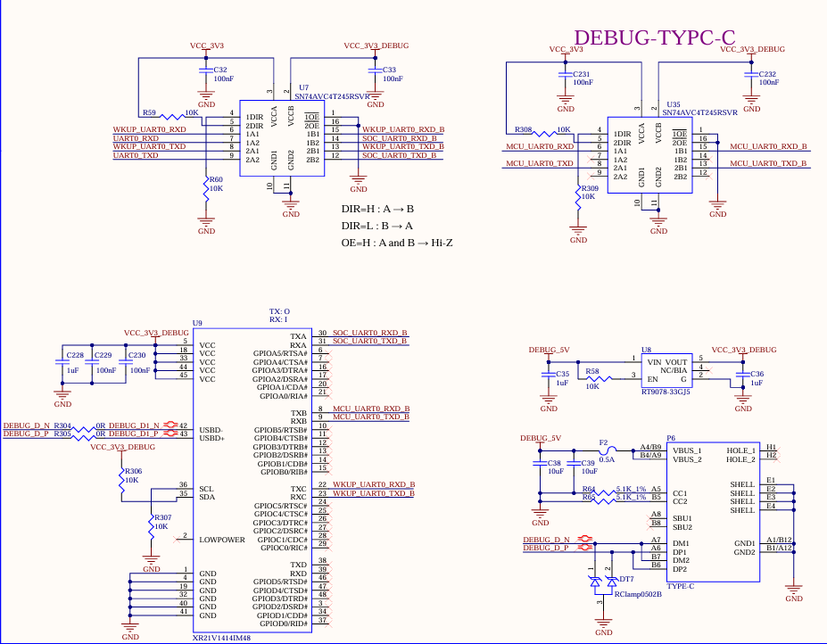Select capacitor C32 100nF
This screenshot has width=827, height=644.
pos(206,70)
